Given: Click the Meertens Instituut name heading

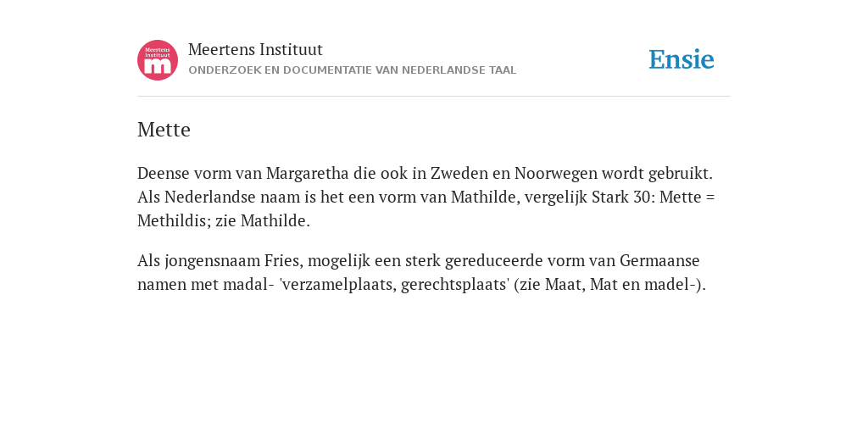Looking at the screenshot, I should coord(255,49).
